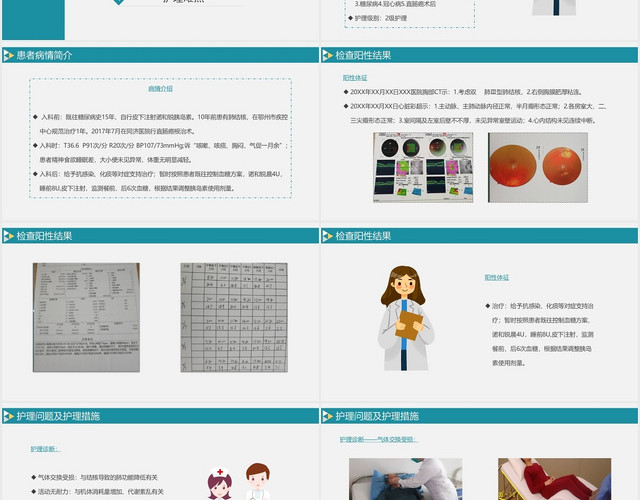Select photo of nurse attending patient in bed
Image resolution: width=640 pixels, height=500 pixels.
pos(406,479)
